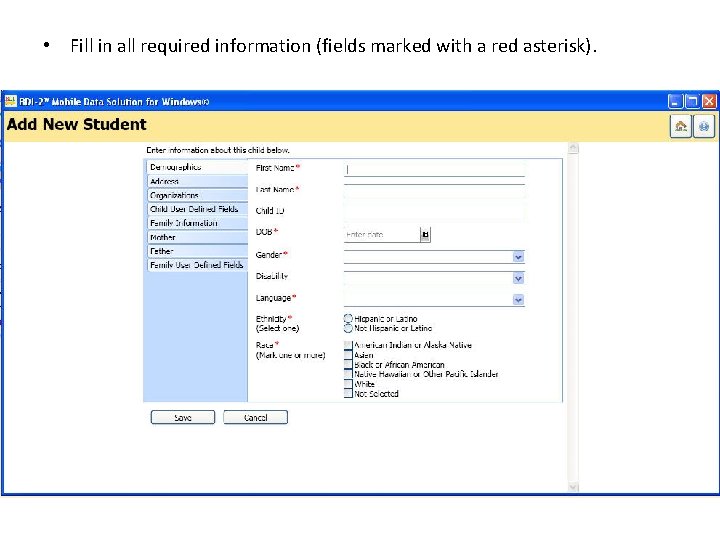720x540 pixels.
Task: Open the Organizations tab
Action: point(197,195)
